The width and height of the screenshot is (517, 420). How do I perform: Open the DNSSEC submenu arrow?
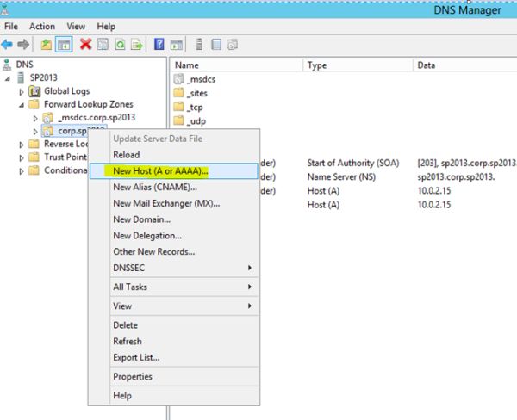[250, 268]
